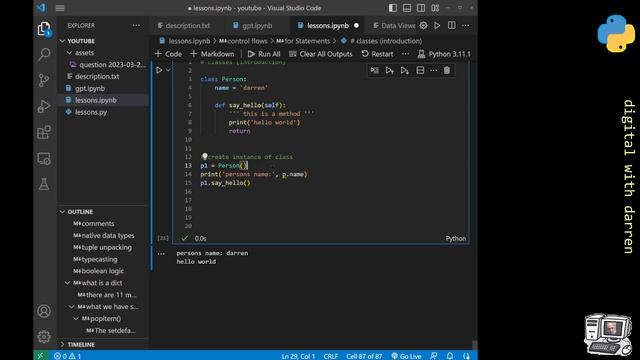Run the current cell play button
The height and width of the screenshot is (360, 640).
pos(159,70)
